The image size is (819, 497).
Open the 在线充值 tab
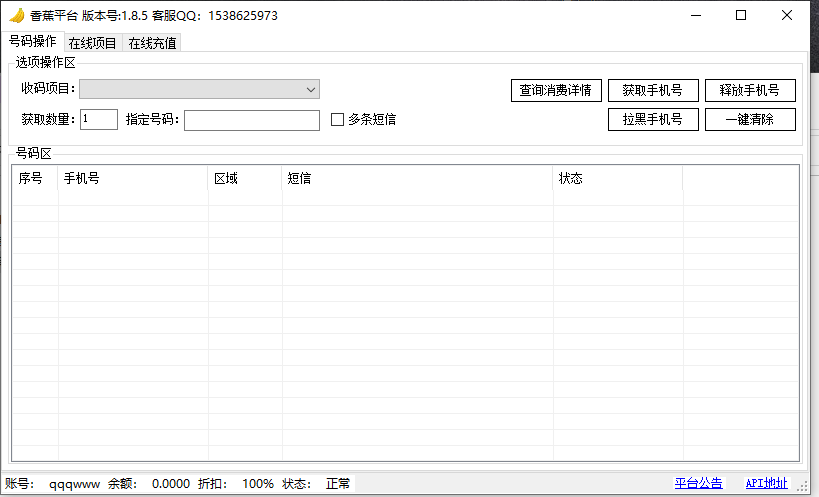point(153,43)
